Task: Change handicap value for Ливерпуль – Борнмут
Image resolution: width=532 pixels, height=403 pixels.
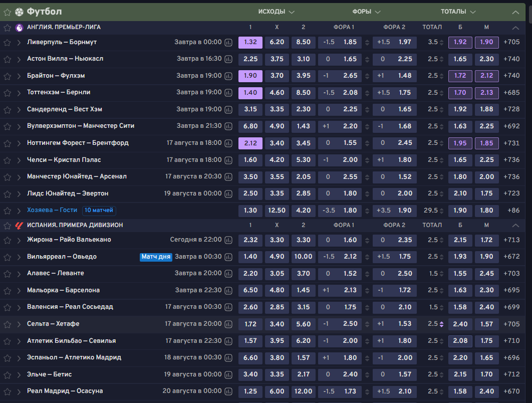Action: (367, 43)
